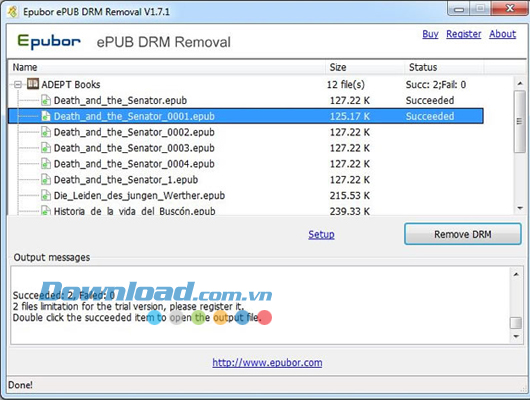This screenshot has width=530, height=400.
Task: Sort the list by Size column header
Action: pos(365,67)
